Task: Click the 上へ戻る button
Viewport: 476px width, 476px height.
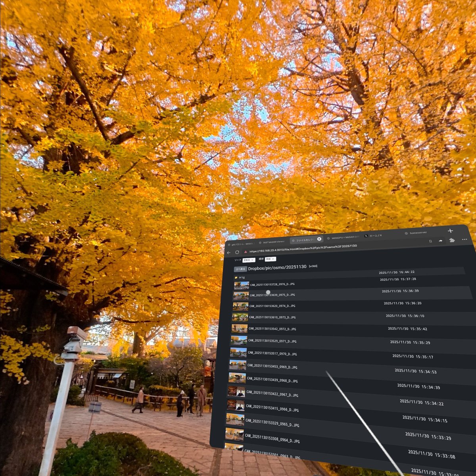Action: point(240,269)
